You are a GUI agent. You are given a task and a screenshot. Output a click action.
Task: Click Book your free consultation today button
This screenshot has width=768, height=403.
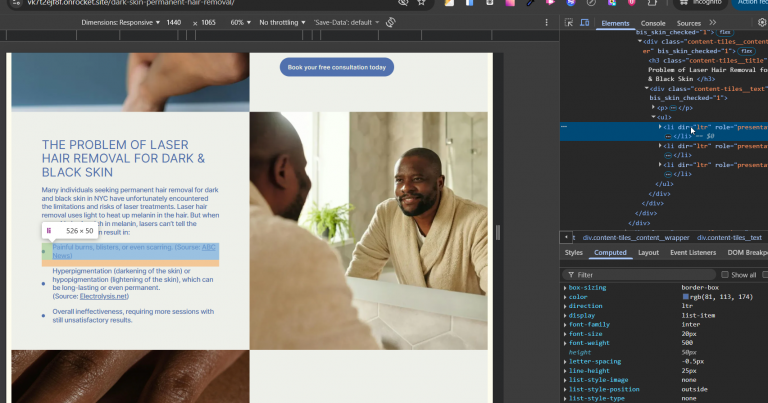click(336, 67)
